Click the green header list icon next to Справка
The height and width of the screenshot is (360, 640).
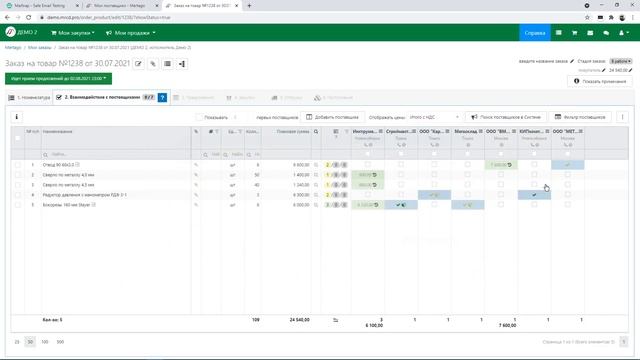[559, 33]
